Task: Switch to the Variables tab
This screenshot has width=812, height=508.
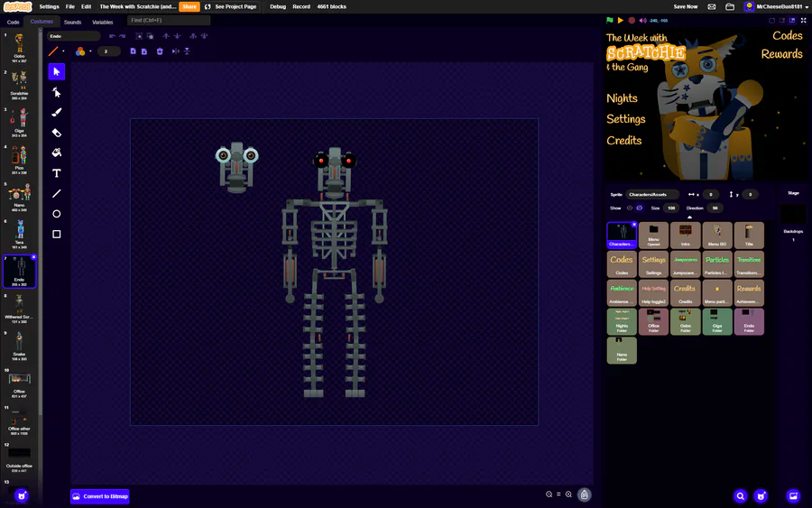Action: click(103, 23)
